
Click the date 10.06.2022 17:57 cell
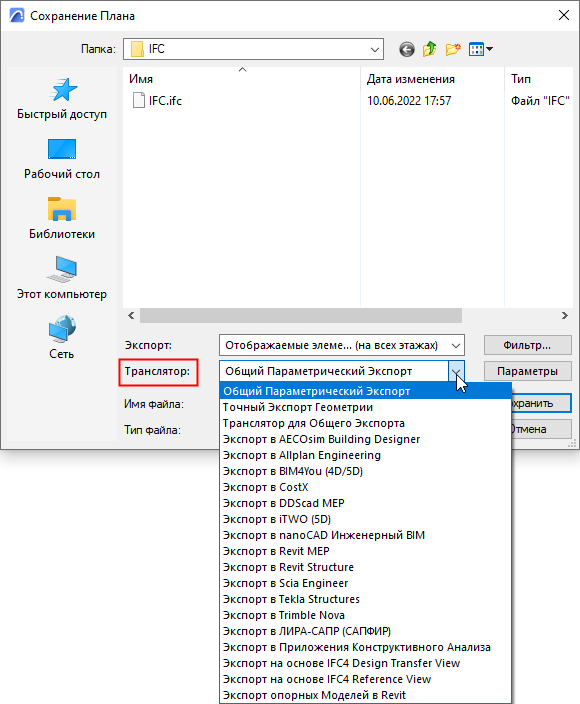tap(409, 101)
